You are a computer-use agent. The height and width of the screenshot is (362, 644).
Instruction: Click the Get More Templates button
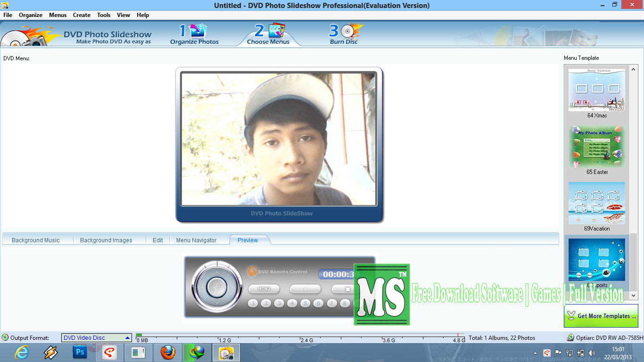click(601, 316)
